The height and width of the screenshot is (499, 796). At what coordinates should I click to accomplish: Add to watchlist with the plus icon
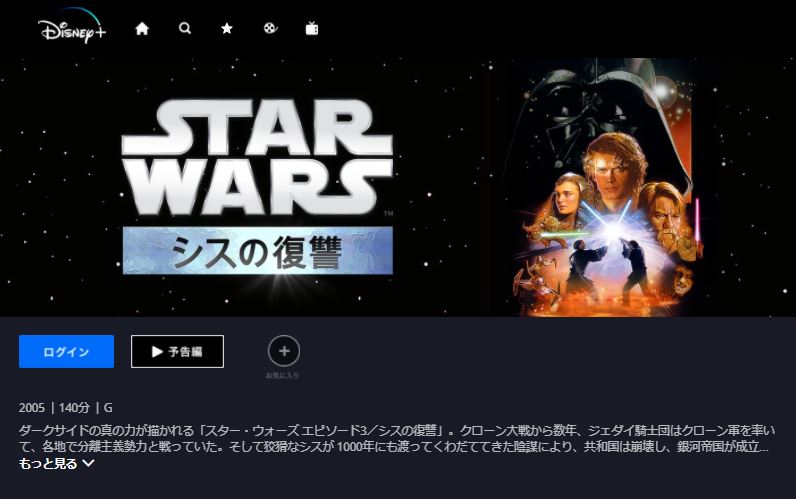[x=284, y=351]
